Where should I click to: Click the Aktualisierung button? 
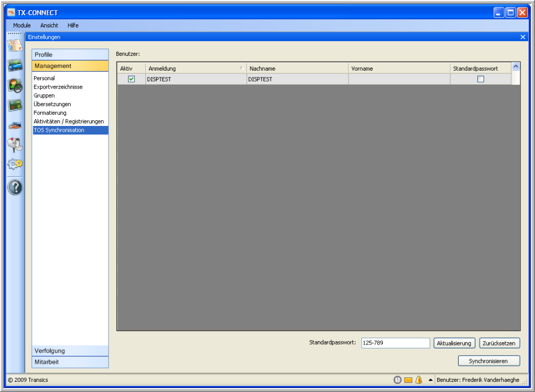click(x=454, y=343)
